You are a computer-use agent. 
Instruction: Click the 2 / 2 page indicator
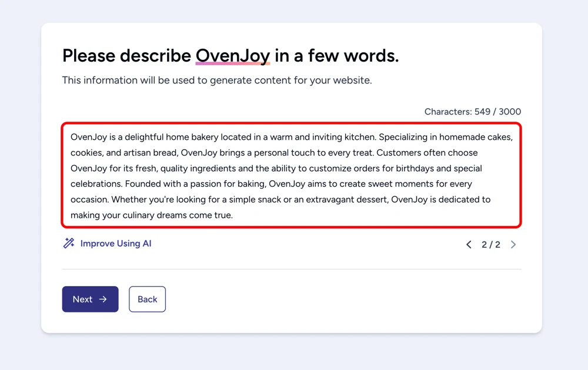coord(490,244)
